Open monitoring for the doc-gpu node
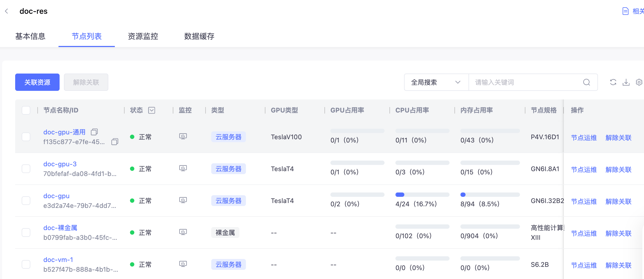 (183, 200)
